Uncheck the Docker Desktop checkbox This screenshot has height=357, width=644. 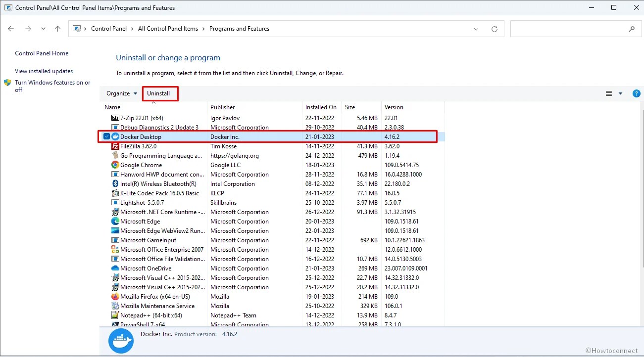(106, 136)
